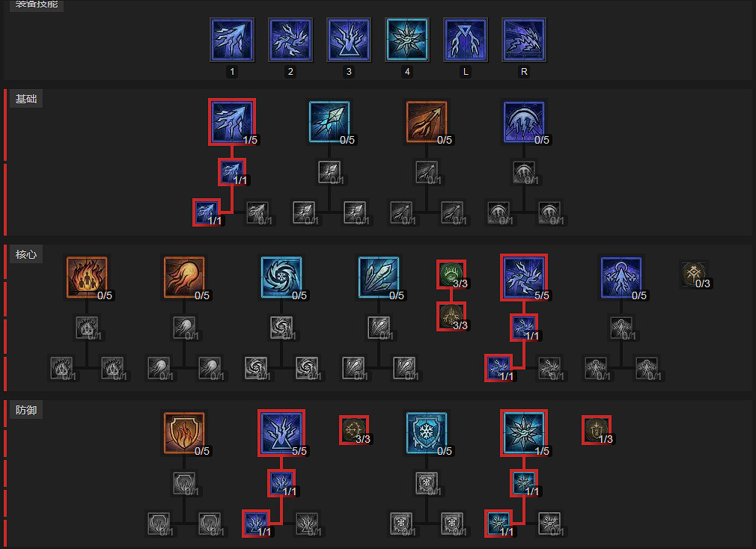Select the ice armor defensive skill 0/5
Image resolution: width=756 pixels, height=549 pixels.
[427, 433]
